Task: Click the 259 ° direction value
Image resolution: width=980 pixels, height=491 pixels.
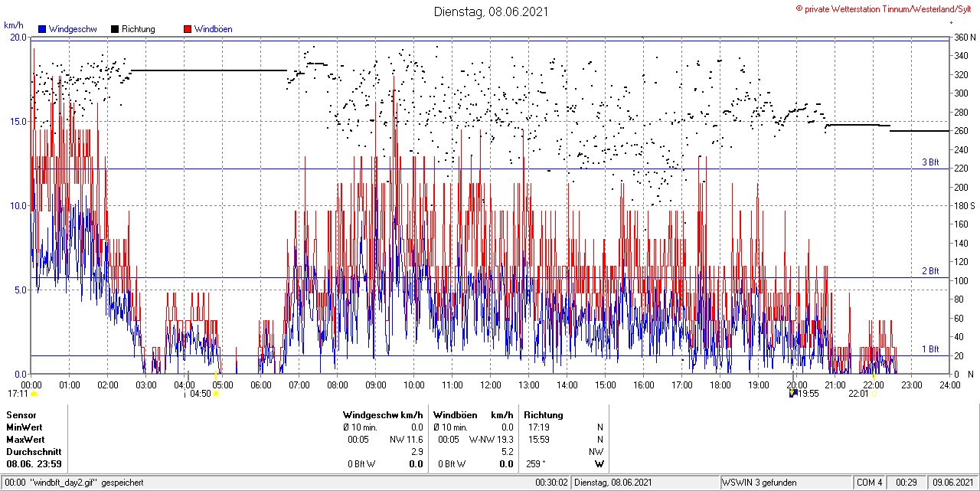Action: pyautogui.click(x=537, y=464)
